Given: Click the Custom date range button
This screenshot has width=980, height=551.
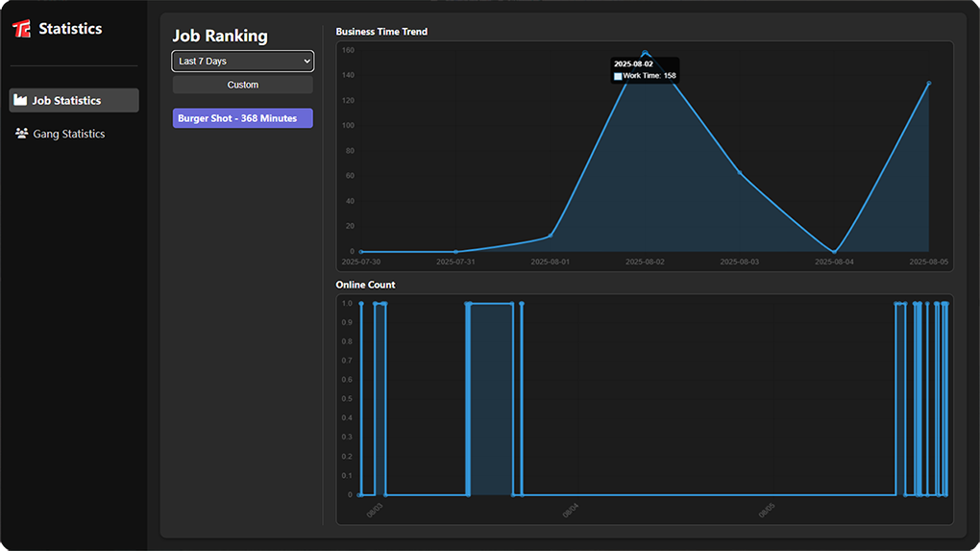Looking at the screenshot, I should tap(242, 85).
